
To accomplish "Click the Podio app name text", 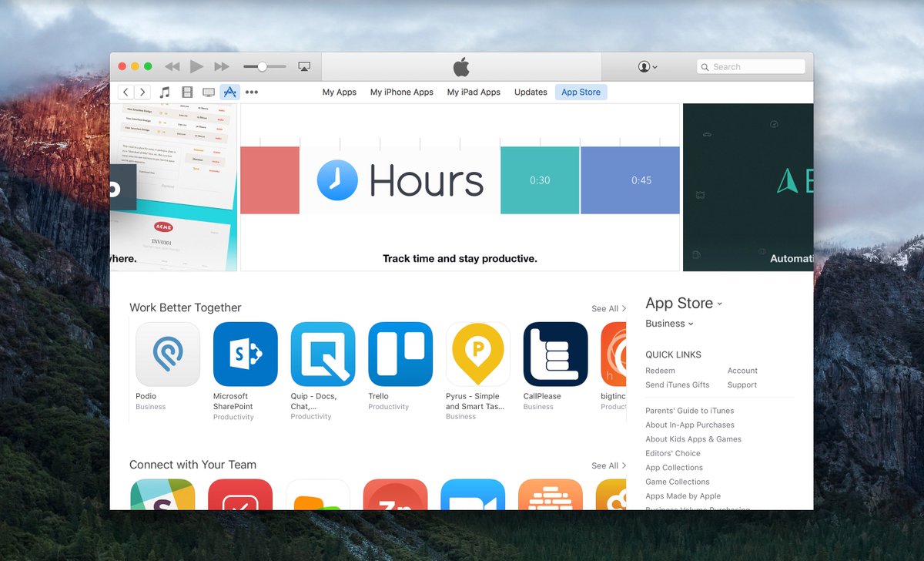I will pyautogui.click(x=146, y=396).
